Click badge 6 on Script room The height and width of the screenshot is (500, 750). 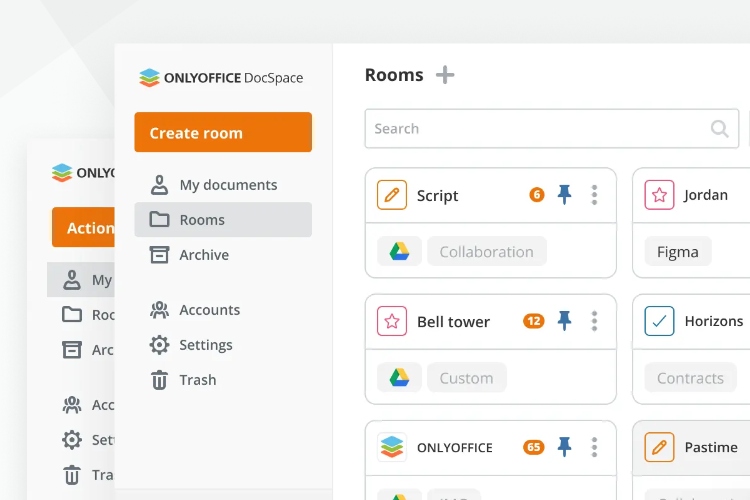point(537,194)
